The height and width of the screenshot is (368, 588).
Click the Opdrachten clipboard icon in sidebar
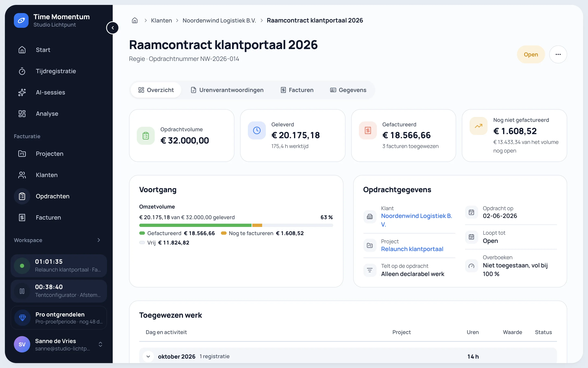[22, 196]
